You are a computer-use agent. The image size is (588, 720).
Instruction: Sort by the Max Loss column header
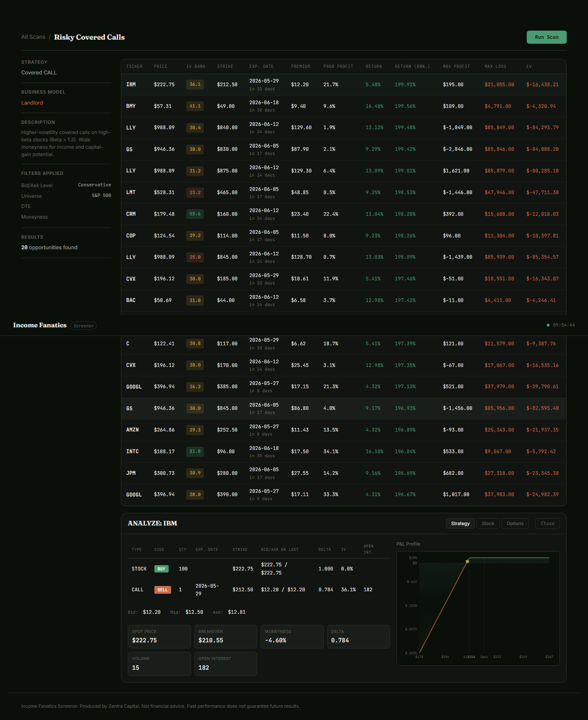point(495,66)
